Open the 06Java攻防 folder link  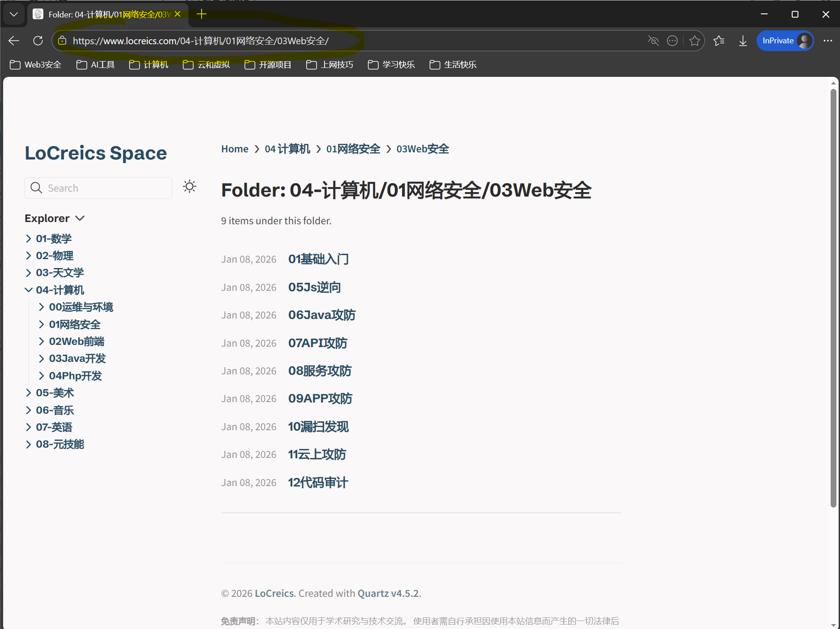321,315
